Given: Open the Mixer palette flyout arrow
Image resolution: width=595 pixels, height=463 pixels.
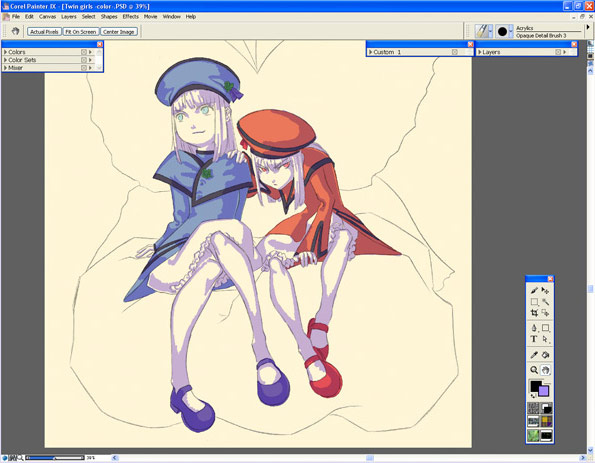Looking at the screenshot, I should [x=90, y=68].
